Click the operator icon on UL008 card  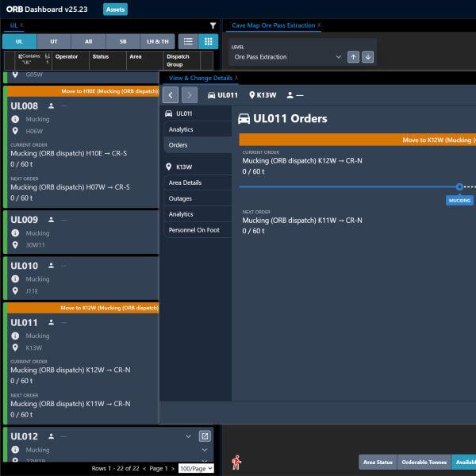(51, 106)
